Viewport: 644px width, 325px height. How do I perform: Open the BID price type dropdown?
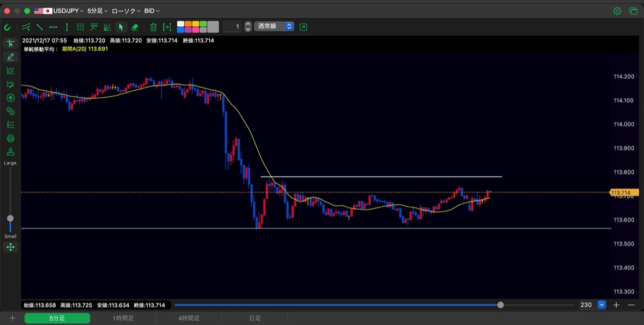click(x=152, y=11)
